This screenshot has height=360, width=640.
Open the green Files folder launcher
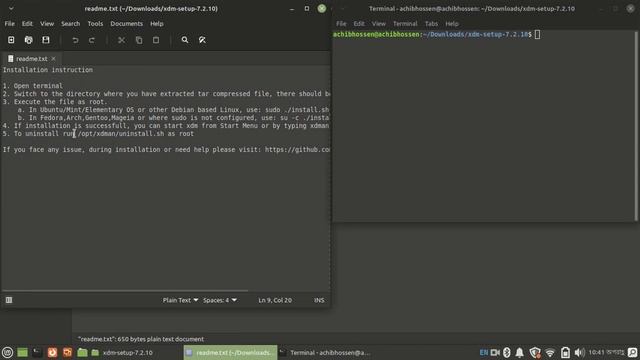pyautogui.click(x=82, y=352)
